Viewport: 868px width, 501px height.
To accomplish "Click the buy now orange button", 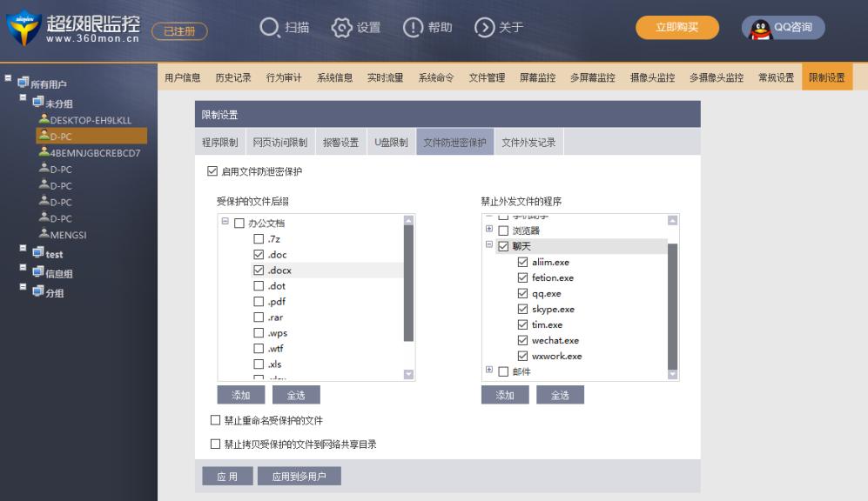I will pyautogui.click(x=676, y=28).
